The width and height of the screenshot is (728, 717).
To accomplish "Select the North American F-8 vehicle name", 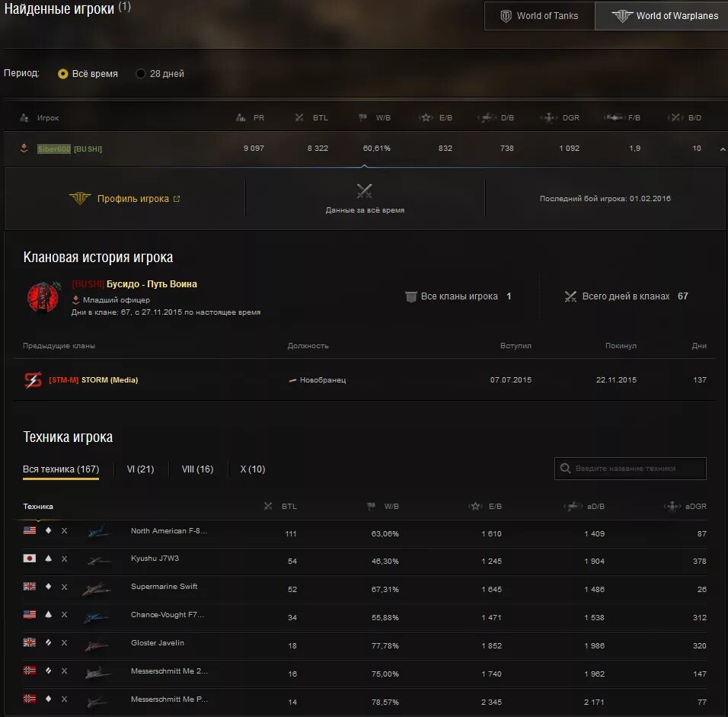I will tap(169, 530).
